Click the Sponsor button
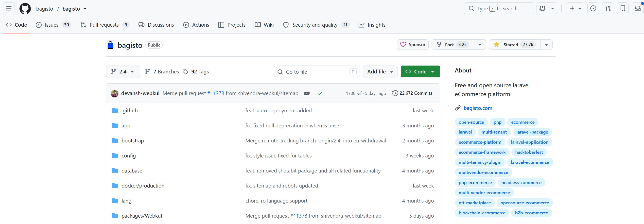This screenshot has height=224, width=644. 413,45
